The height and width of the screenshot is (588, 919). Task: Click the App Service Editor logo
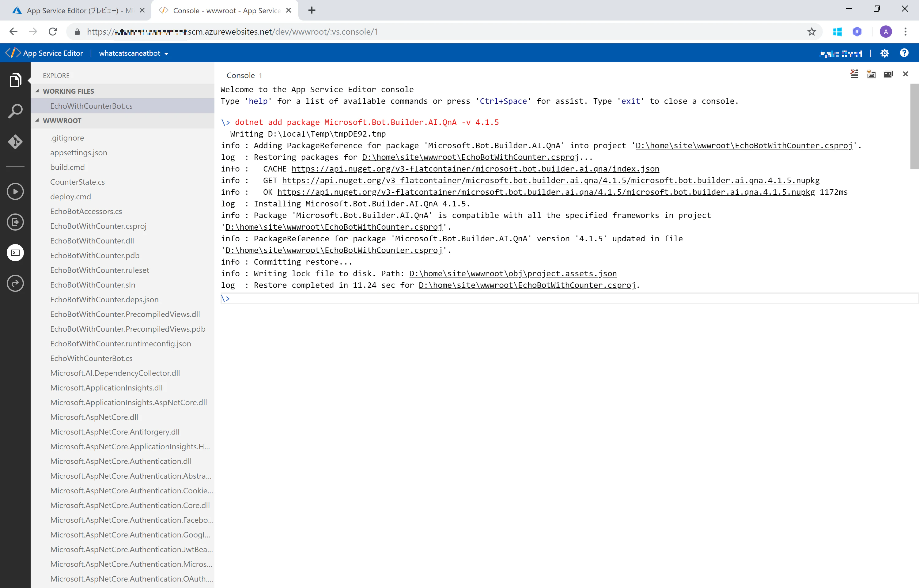(x=13, y=53)
